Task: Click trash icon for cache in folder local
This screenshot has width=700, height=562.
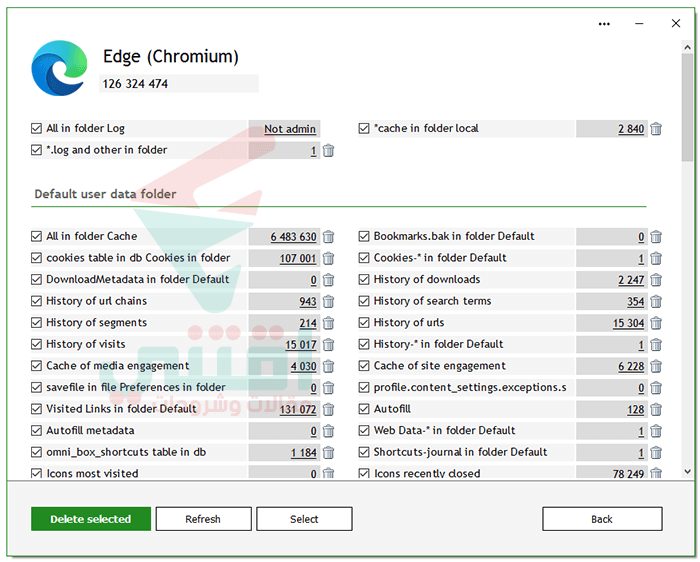Action: point(656,129)
